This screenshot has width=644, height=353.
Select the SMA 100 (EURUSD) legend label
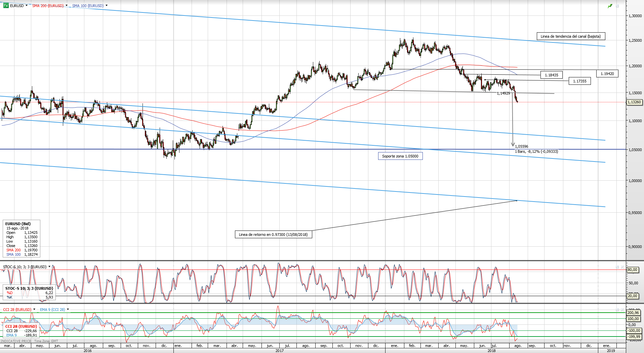[x=88, y=6]
